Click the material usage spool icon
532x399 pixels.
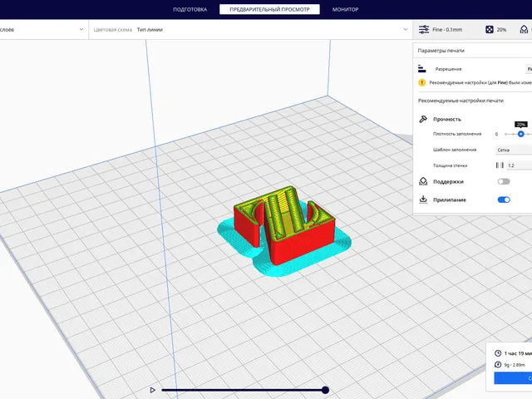[498, 364]
